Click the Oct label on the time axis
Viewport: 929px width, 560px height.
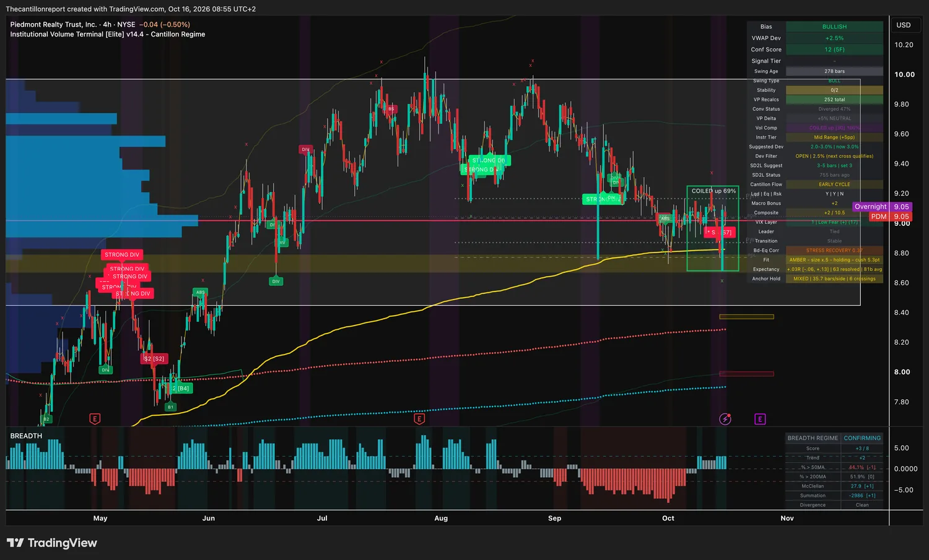[668, 518]
